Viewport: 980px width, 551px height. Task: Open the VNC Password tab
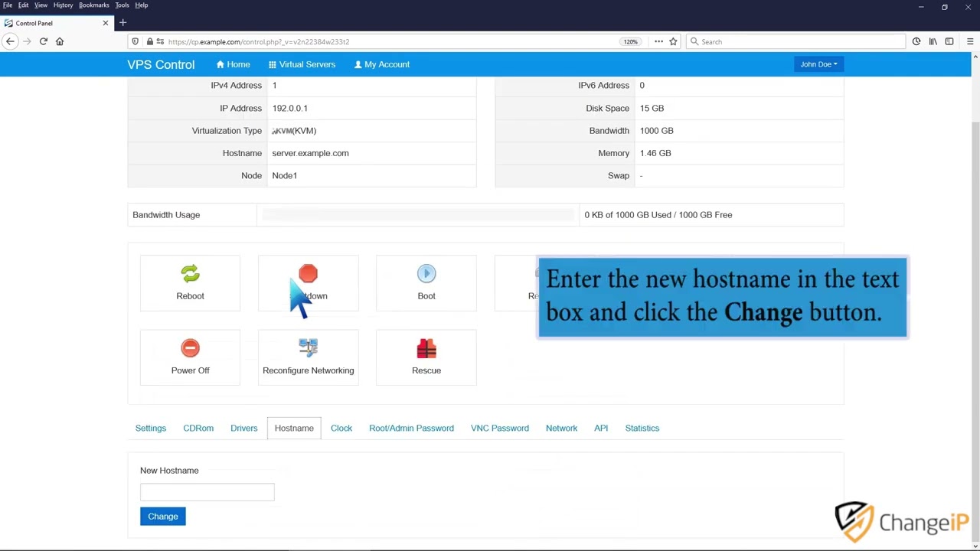500,428
